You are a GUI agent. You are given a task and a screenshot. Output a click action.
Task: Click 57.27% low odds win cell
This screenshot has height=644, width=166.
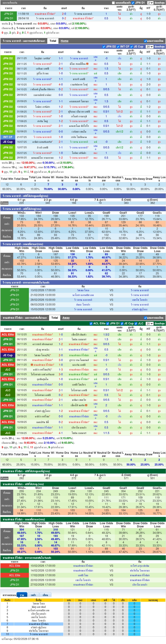pos(73,257)
